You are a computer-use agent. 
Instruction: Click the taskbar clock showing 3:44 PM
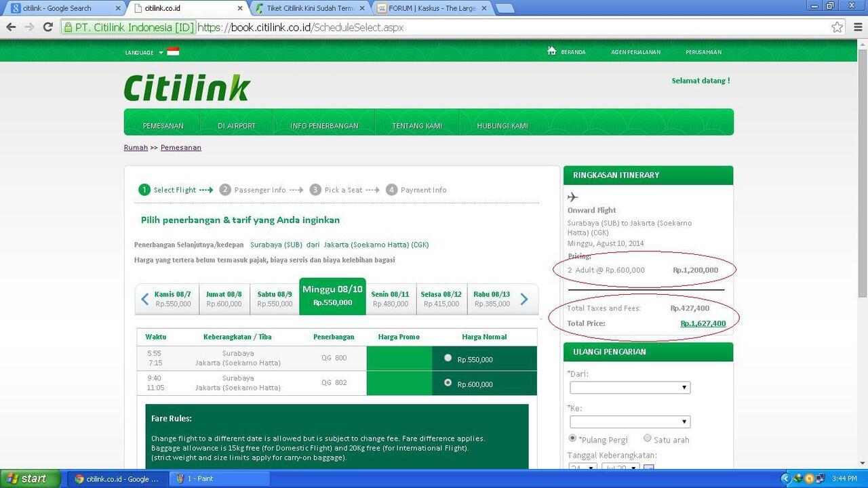click(844, 479)
